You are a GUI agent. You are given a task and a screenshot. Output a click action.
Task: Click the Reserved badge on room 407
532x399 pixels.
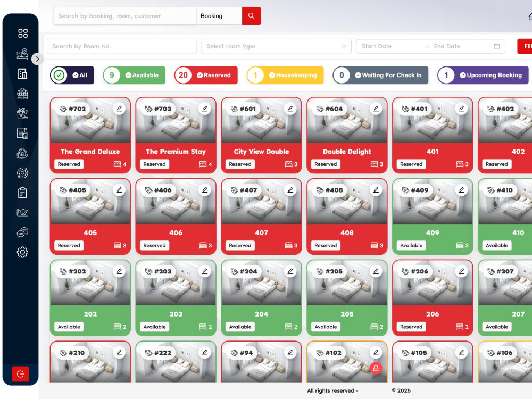240,245
